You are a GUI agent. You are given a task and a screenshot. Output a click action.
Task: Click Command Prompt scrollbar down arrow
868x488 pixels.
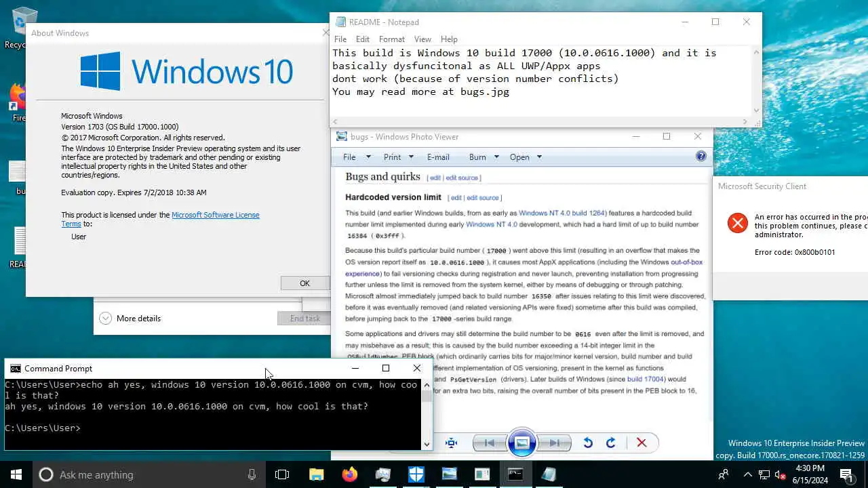(x=427, y=444)
